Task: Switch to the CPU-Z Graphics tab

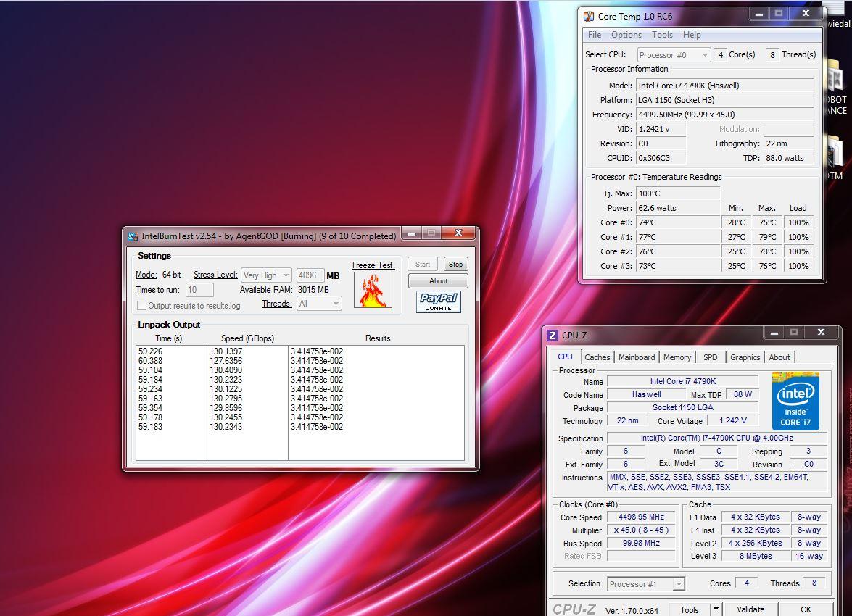Action: coord(745,357)
